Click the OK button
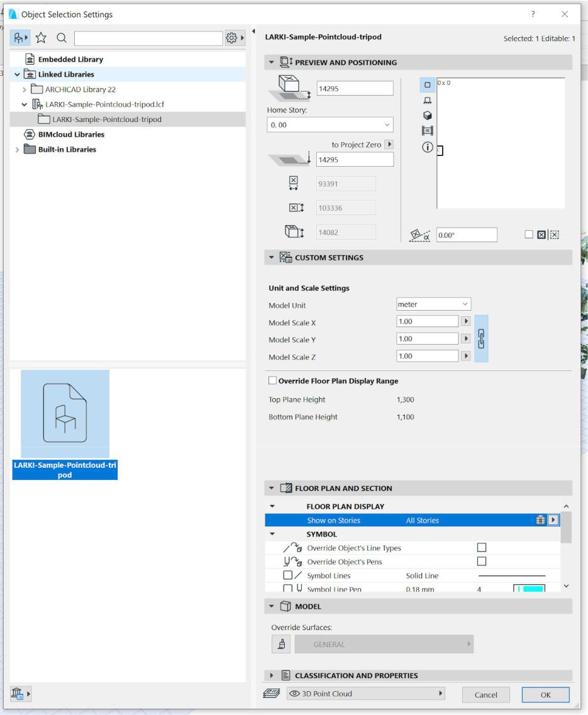588x715 pixels. click(546, 694)
